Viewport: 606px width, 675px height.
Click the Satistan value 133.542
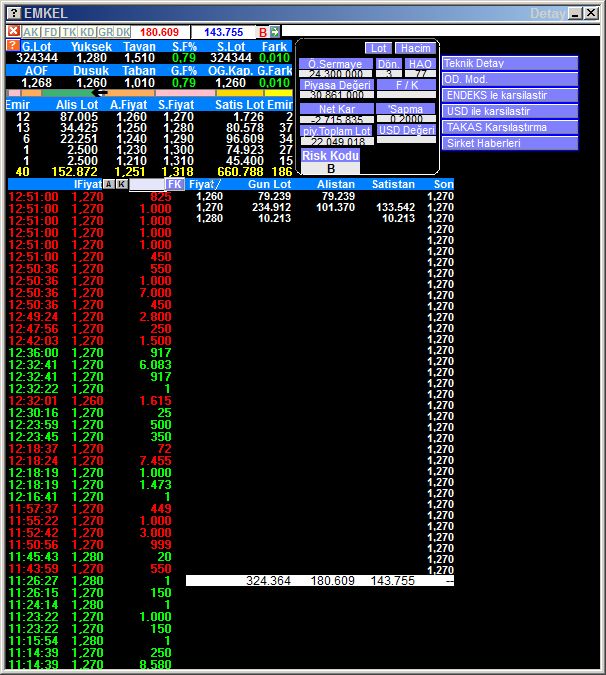[x=395, y=207]
